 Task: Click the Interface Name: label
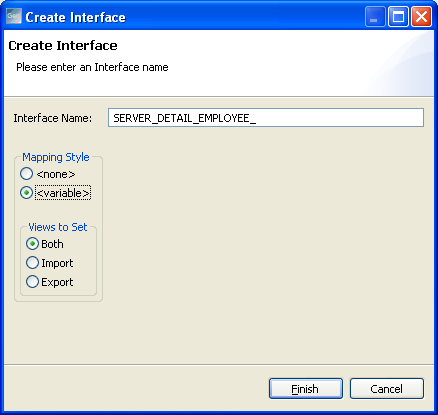click(x=53, y=118)
